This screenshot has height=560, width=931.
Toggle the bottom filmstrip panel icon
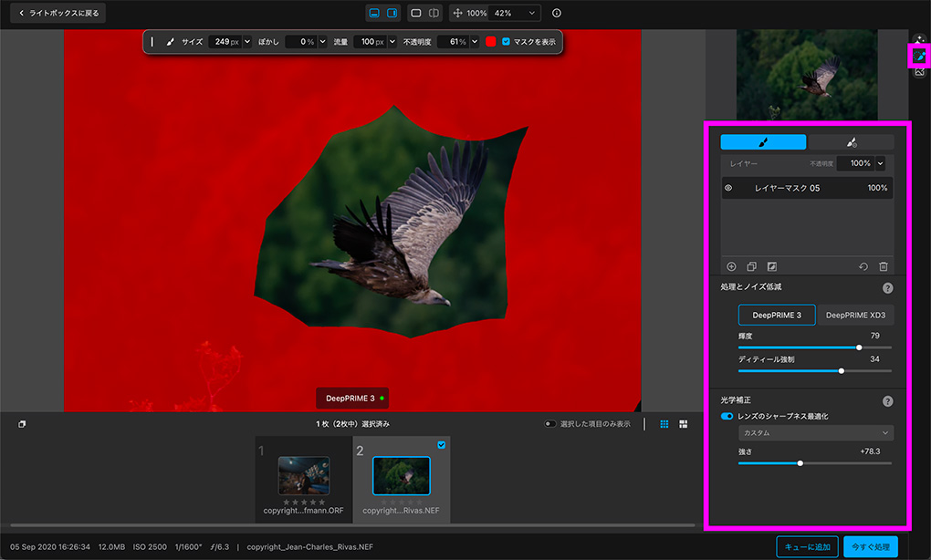pos(374,14)
